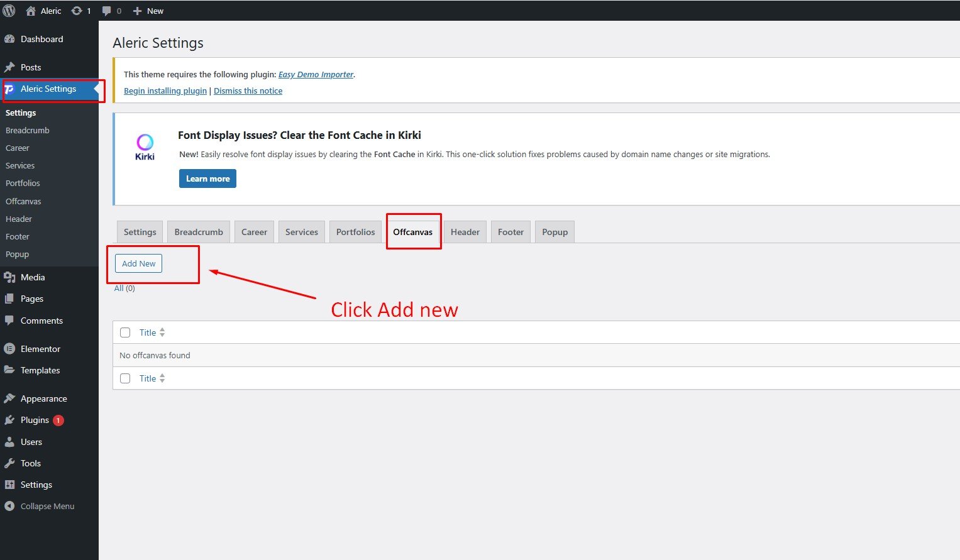Switch to the Breadcrumb tab

point(199,232)
